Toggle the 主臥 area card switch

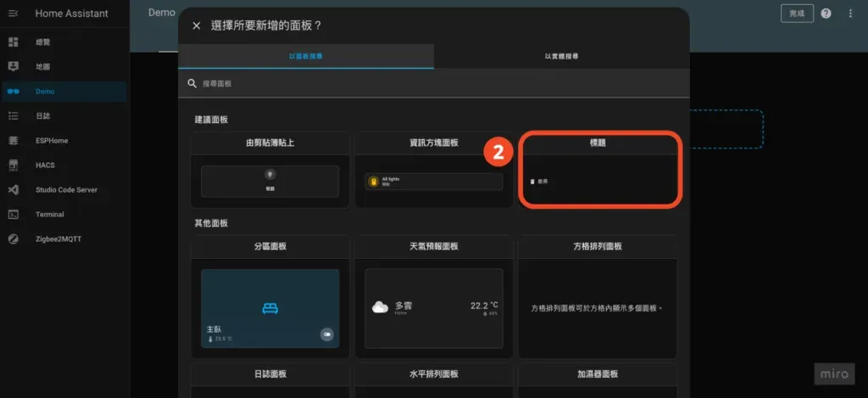tap(326, 334)
